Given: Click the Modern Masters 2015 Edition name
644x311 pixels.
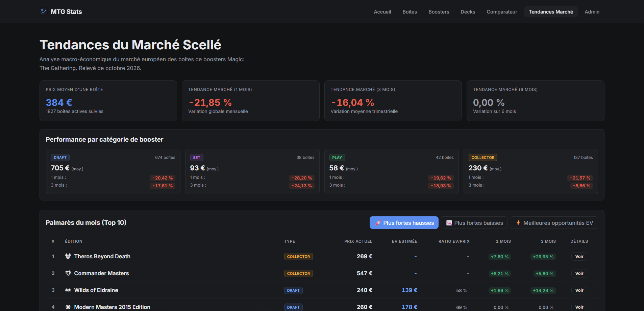Looking at the screenshot, I should point(112,307).
